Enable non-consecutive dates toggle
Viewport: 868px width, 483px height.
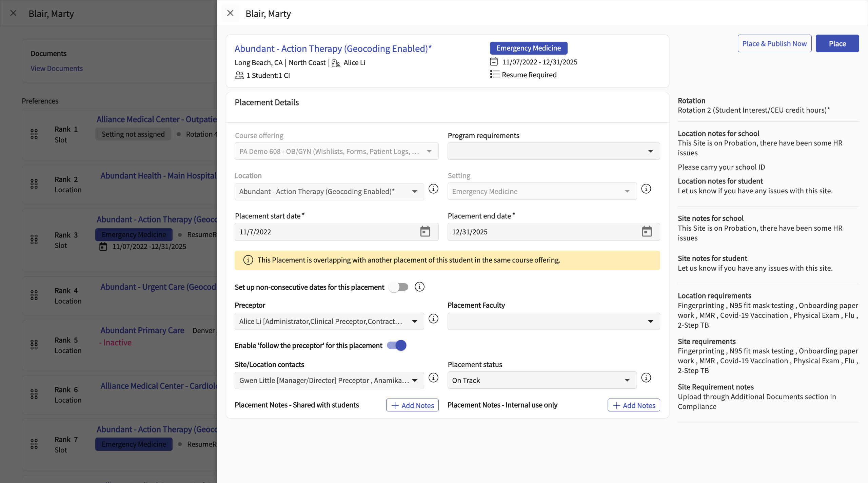398,287
